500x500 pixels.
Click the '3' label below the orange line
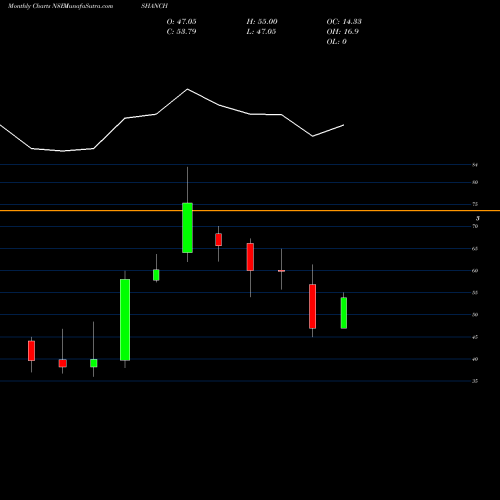478,218
